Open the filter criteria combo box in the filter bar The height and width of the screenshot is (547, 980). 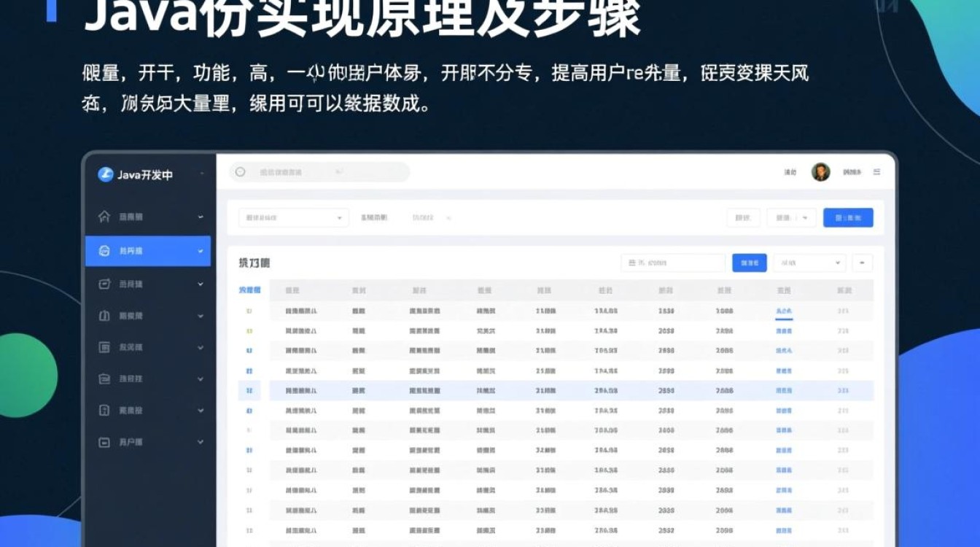point(293,217)
